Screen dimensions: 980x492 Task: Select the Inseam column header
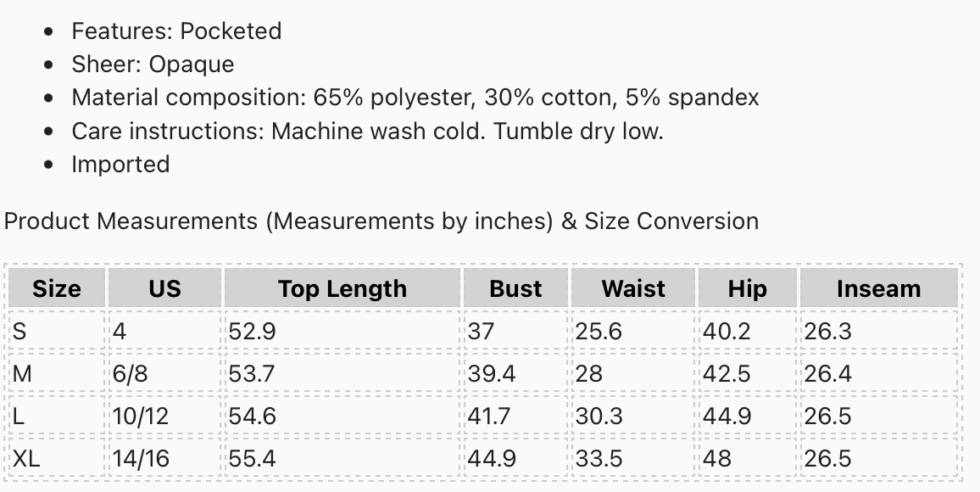point(878,288)
